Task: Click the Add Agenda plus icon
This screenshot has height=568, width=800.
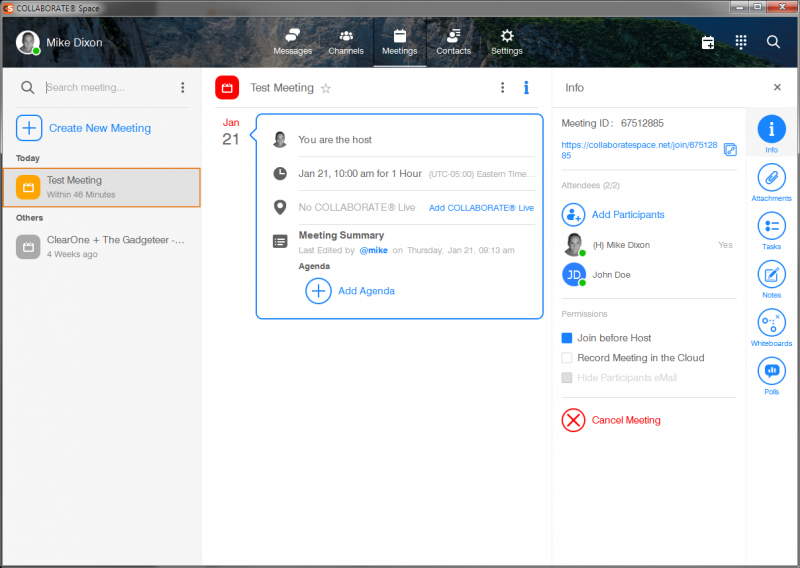Action: pyautogui.click(x=318, y=291)
